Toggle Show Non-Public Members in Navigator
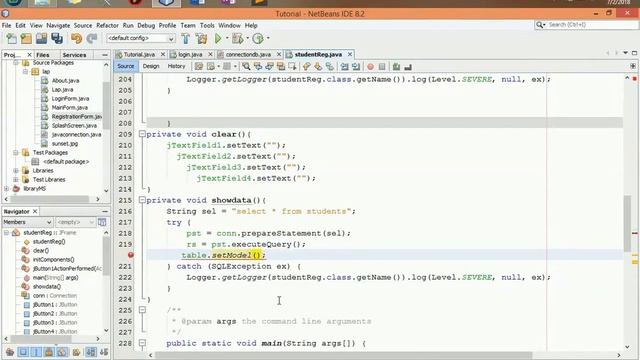The height and width of the screenshot is (360, 640). pos(49,352)
